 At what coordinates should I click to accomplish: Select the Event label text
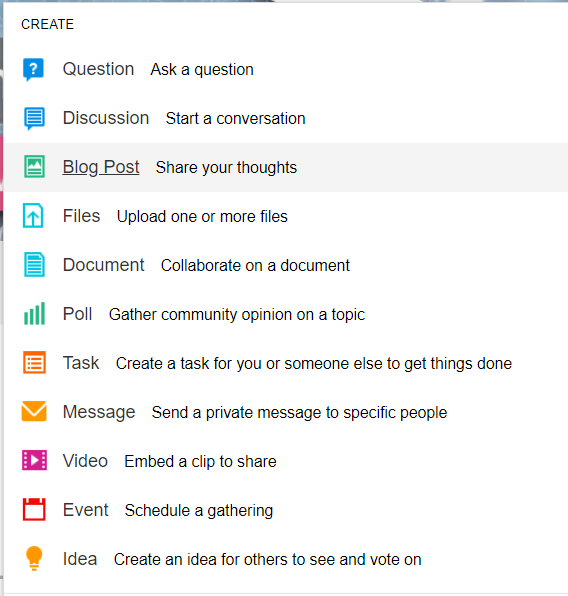86,510
